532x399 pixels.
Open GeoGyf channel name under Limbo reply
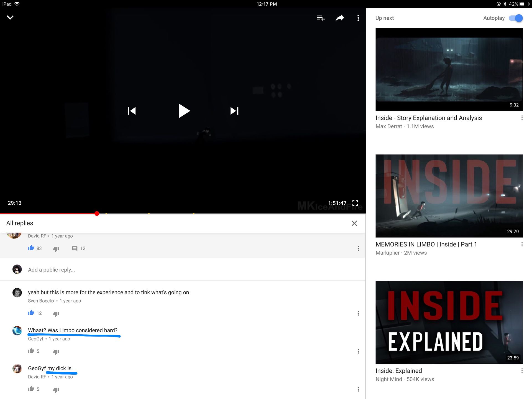pyautogui.click(x=36, y=339)
